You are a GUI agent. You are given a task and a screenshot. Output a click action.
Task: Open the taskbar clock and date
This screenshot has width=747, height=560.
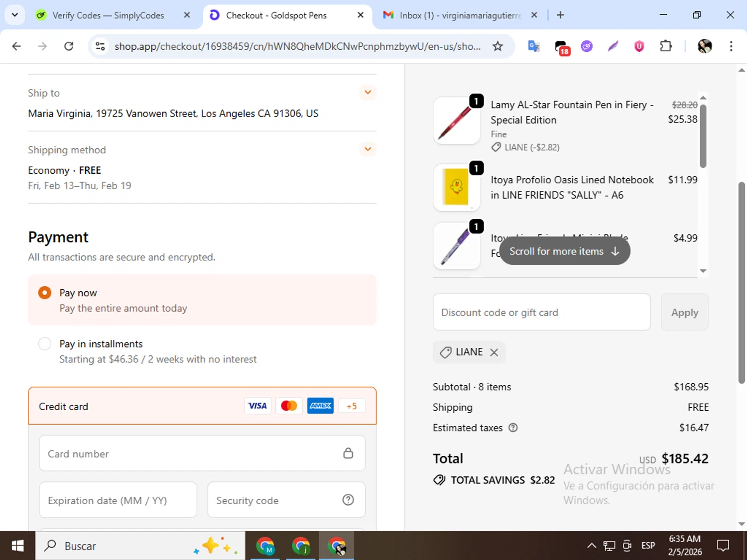[x=685, y=546]
